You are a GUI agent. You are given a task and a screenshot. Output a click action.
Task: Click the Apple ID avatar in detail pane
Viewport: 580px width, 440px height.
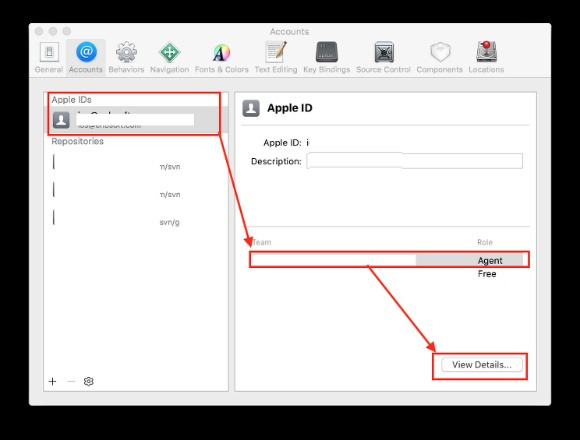pos(251,108)
